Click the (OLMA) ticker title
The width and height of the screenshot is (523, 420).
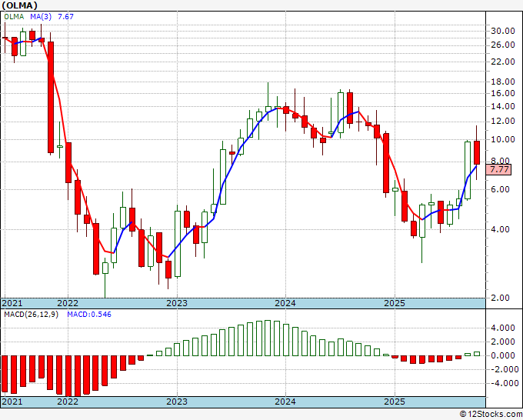20,5
